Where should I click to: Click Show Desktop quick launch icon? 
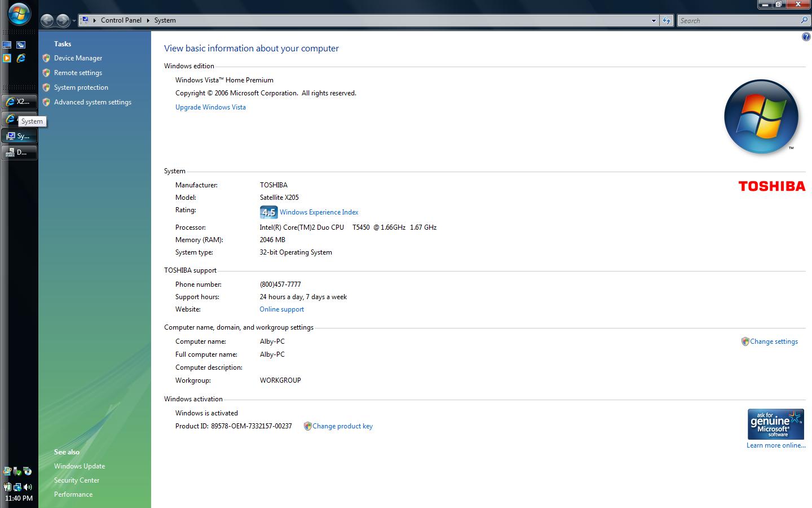7,45
